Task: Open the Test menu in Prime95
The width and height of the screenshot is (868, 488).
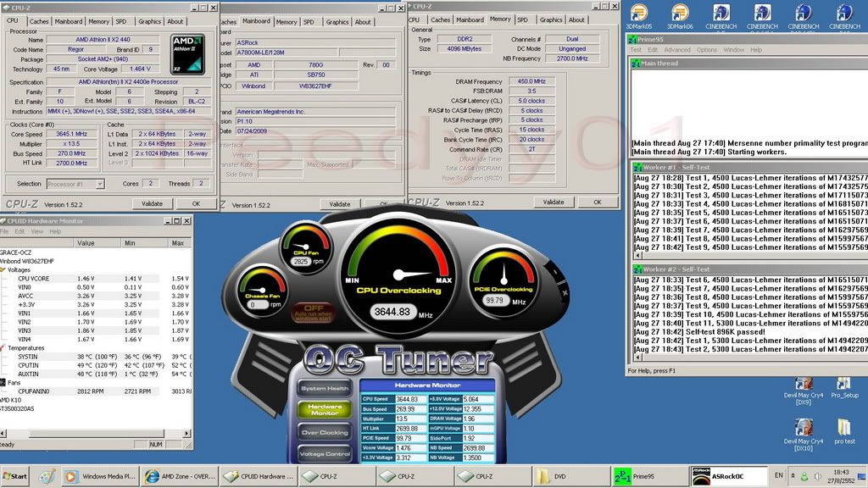Action: click(635, 50)
